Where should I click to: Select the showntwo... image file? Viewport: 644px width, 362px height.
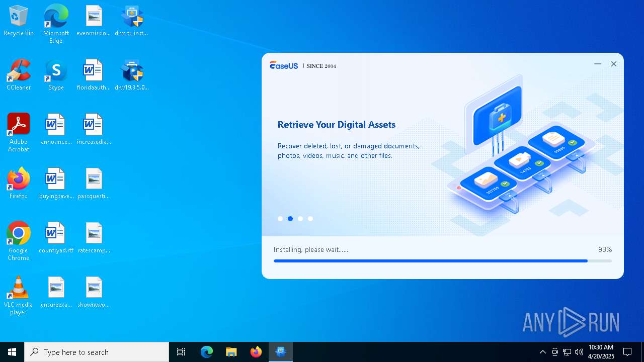[94, 293]
